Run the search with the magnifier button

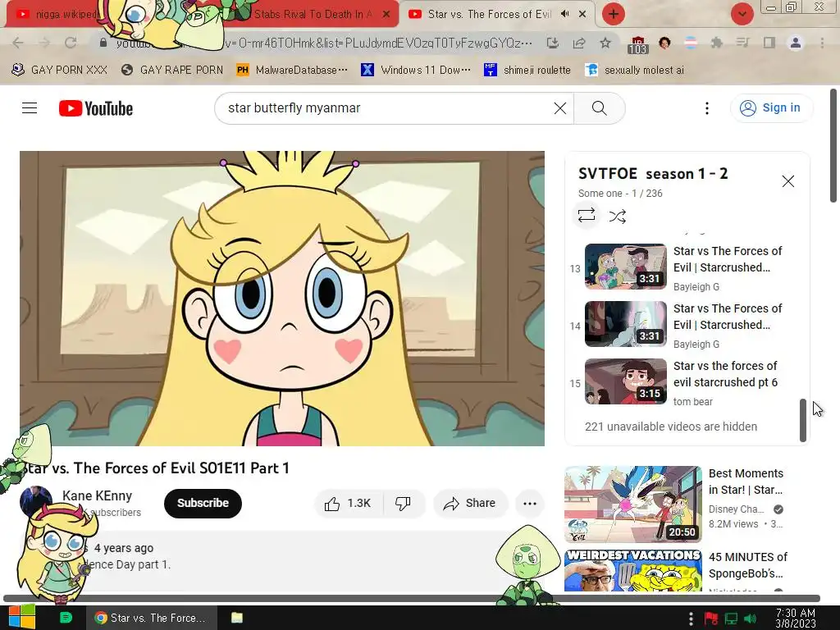click(599, 108)
